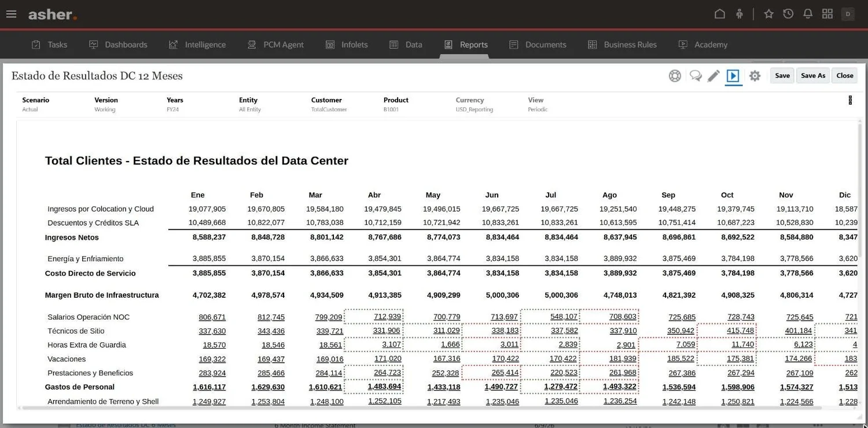The width and height of the screenshot is (868, 428).
Task: Open the user profile avatar D
Action: tap(848, 14)
